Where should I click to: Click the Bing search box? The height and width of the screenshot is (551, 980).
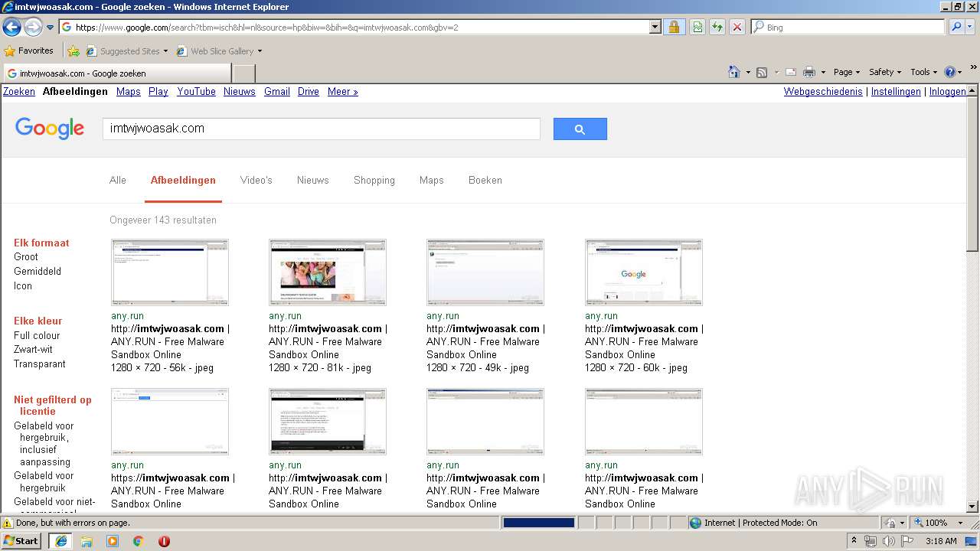pyautogui.click(x=848, y=28)
